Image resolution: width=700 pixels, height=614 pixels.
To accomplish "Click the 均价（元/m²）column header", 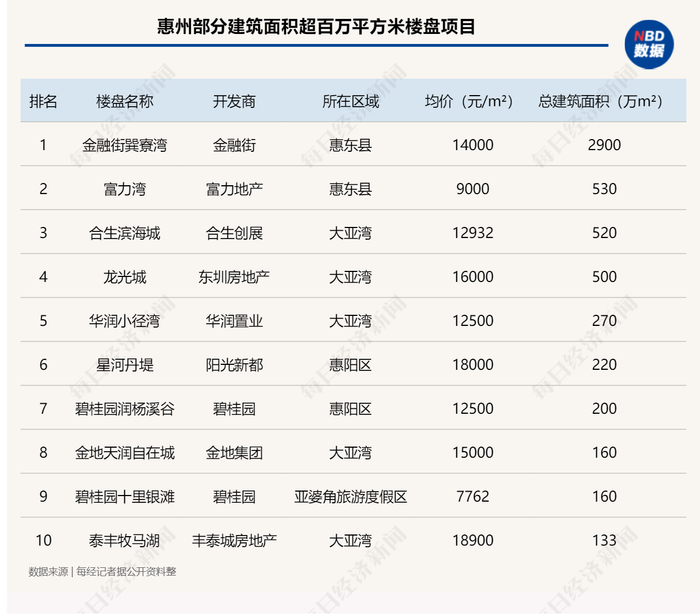I will tap(469, 101).
